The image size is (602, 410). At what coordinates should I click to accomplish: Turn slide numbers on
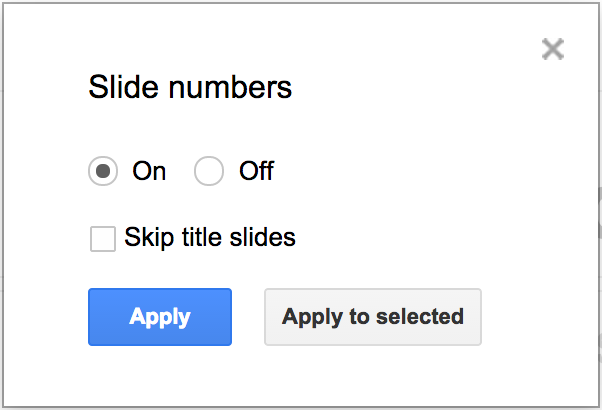tap(103, 171)
